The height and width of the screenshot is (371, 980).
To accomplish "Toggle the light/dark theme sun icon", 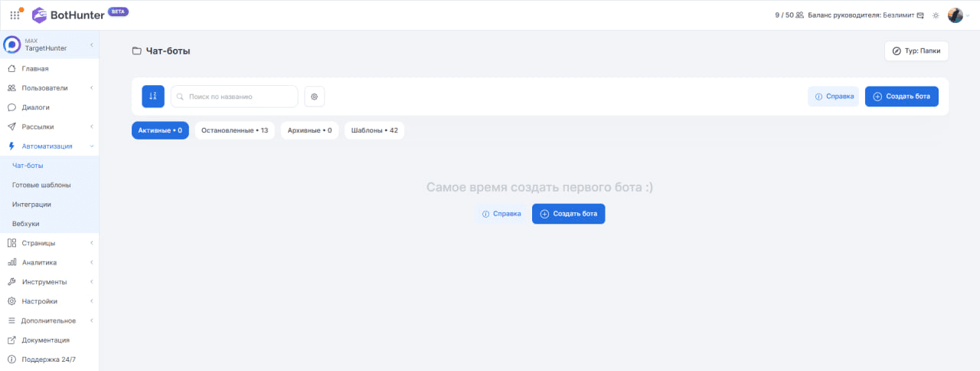I will 936,15.
